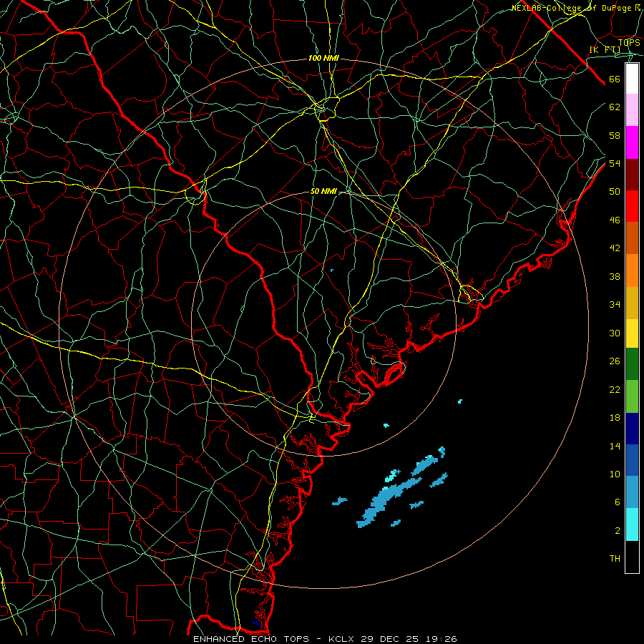Image resolution: width=644 pixels, height=644 pixels.
Task: Click the "38" legend value
Action: tap(615, 276)
